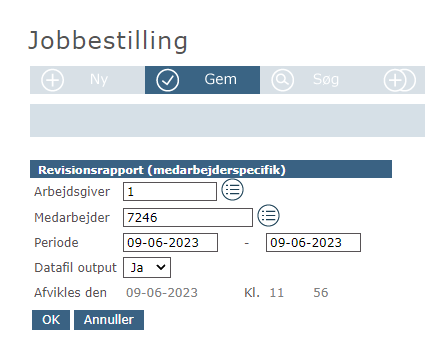Cancel with the Annuller button
Viewport: 425px width, 364px height.
coord(109,320)
